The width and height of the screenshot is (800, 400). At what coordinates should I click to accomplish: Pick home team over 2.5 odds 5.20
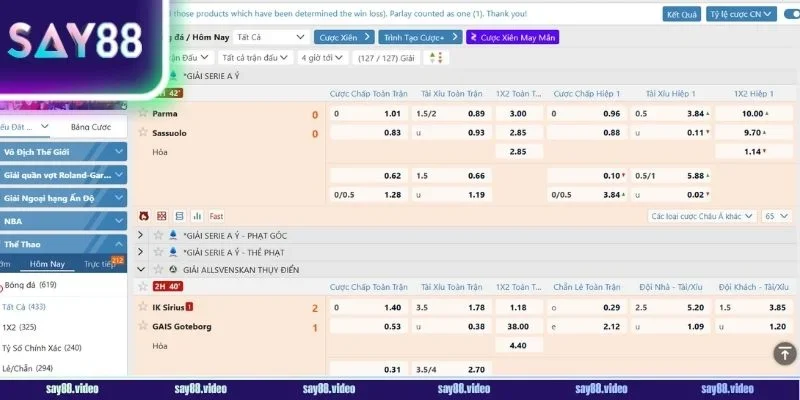(x=670, y=308)
